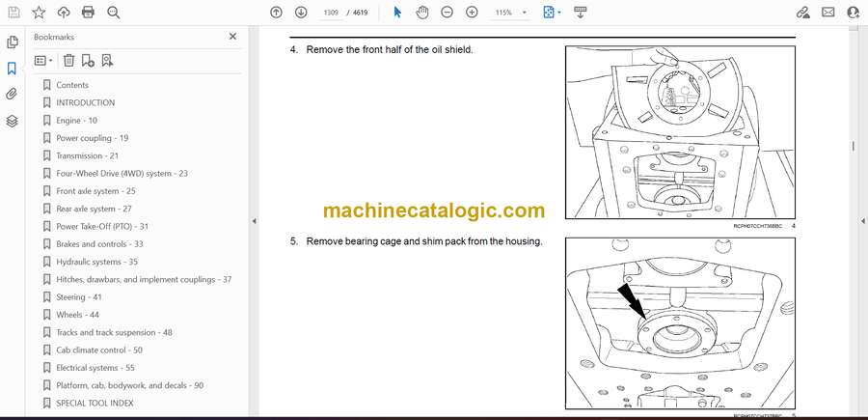Open Tracks and track suspension - 48
The height and width of the screenshot is (420, 868).
114,332
